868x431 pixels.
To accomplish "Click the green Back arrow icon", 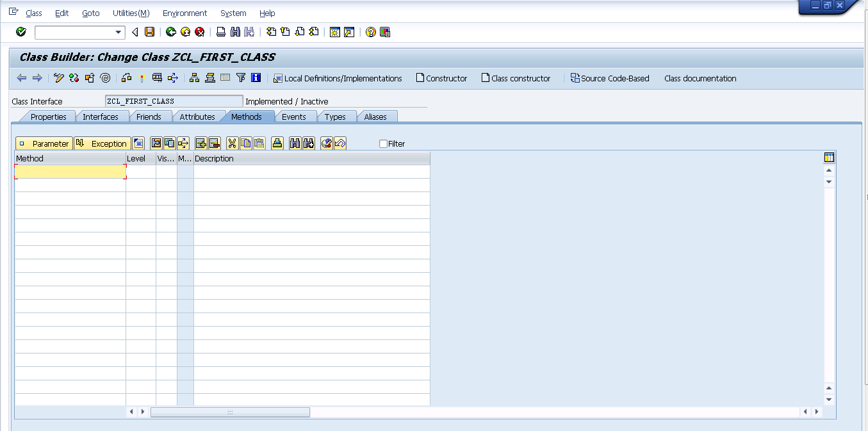I will (172, 32).
